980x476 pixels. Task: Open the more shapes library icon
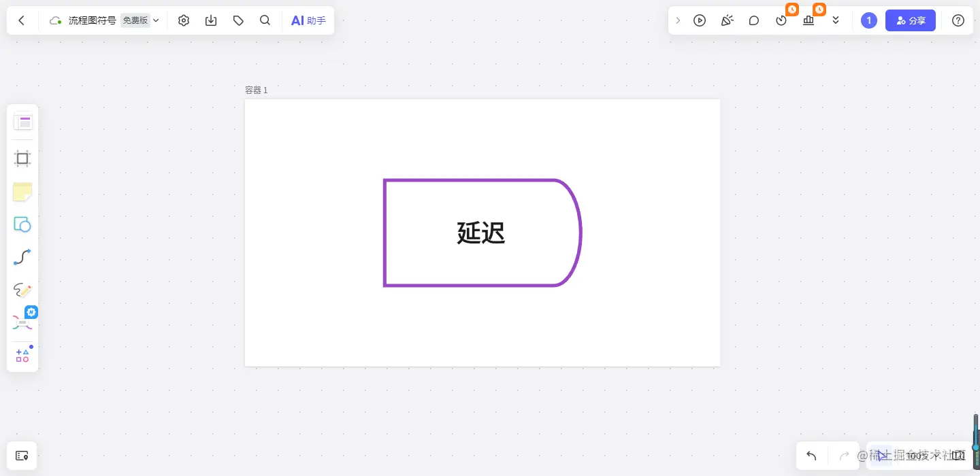tap(22, 355)
